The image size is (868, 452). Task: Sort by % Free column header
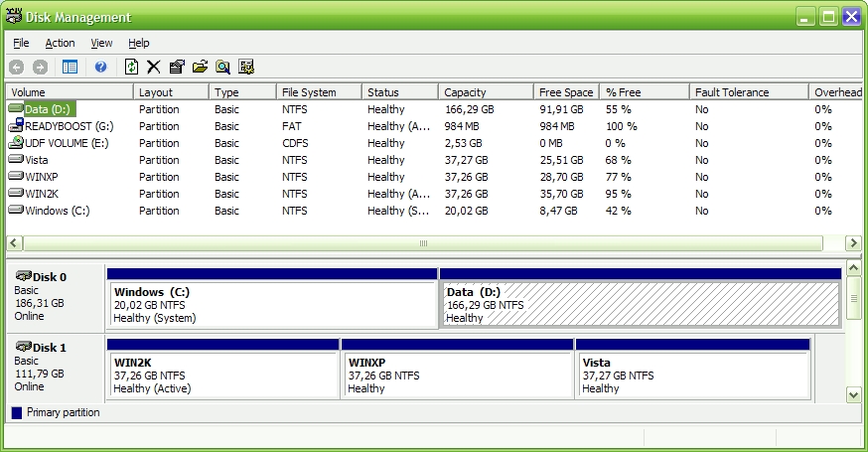click(x=645, y=92)
